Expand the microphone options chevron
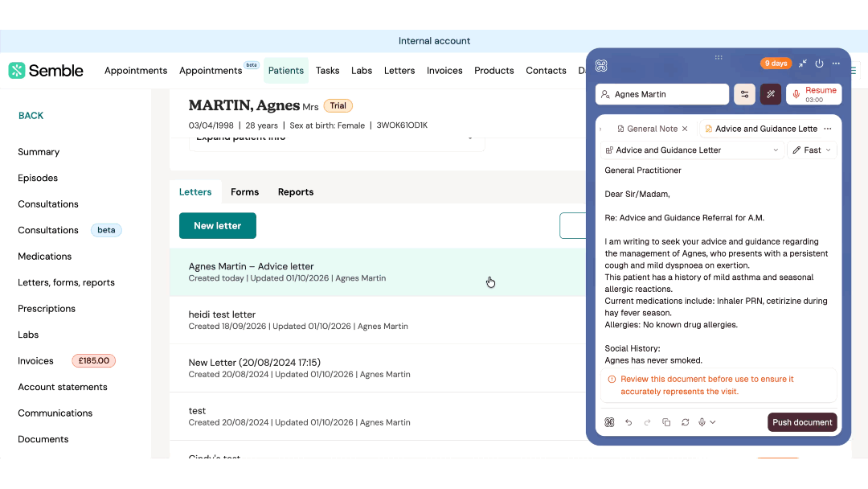This screenshot has height=489, width=868. pos(713,422)
